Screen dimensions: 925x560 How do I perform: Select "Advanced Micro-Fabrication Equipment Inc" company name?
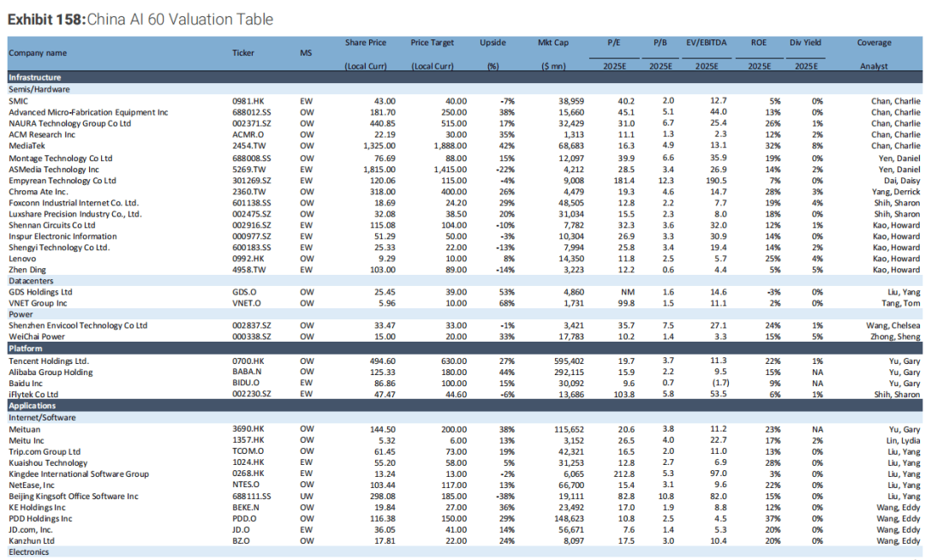point(88,112)
